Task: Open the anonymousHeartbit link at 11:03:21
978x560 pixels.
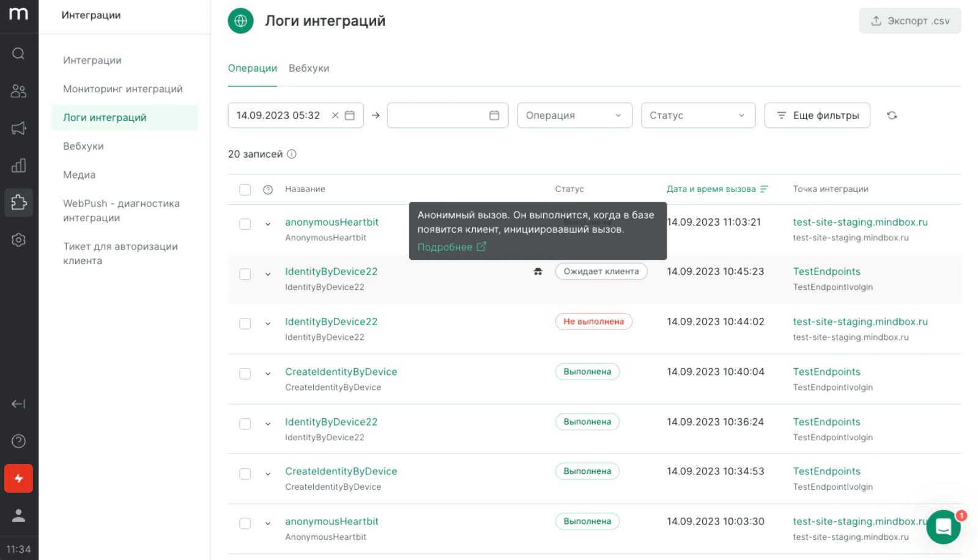Action: click(x=332, y=223)
